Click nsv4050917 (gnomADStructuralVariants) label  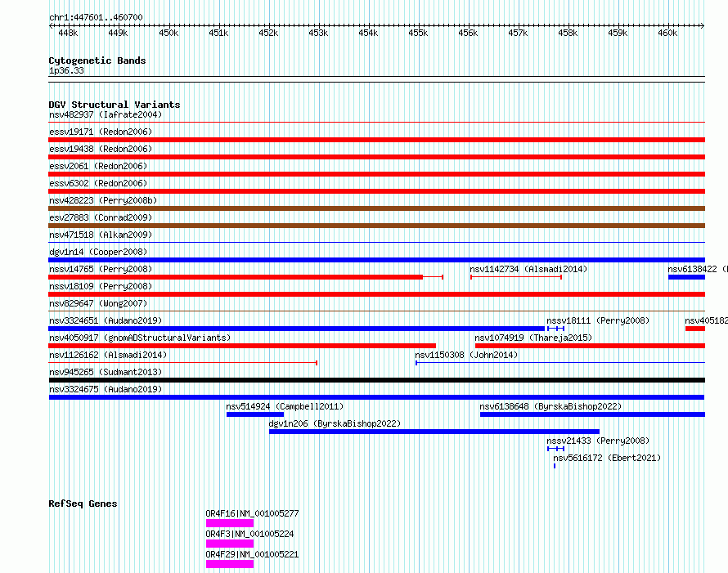[140, 338]
